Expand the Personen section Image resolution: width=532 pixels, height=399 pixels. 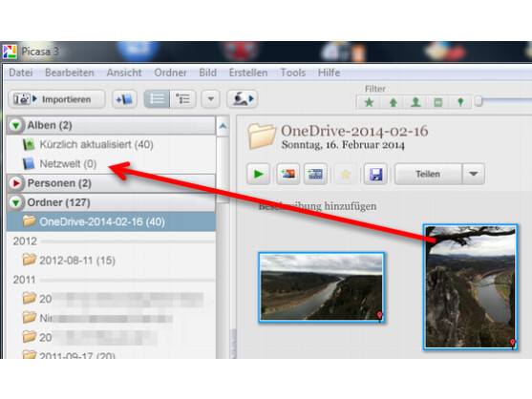coord(15,183)
